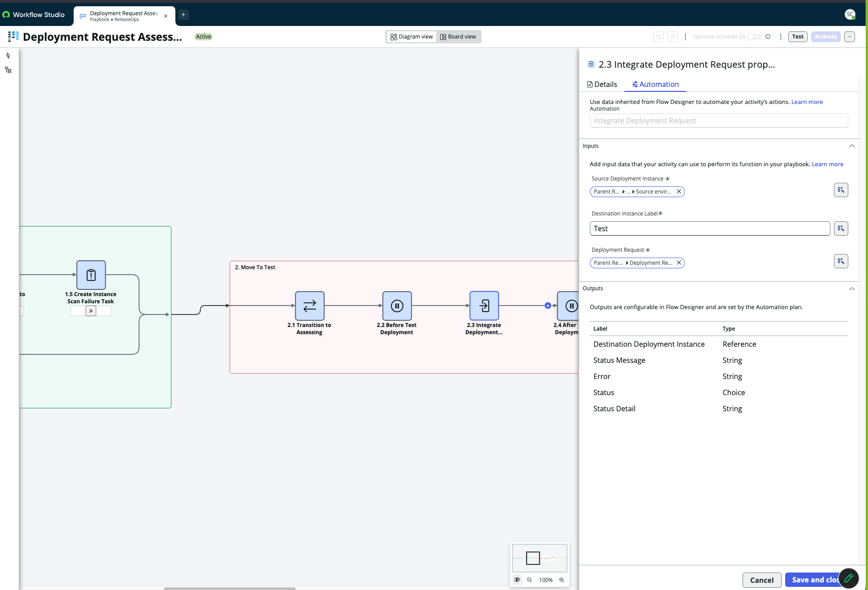Open the hierarchy tree icon in left sidebar
This screenshot has width=868, height=590.
pyautogui.click(x=8, y=70)
